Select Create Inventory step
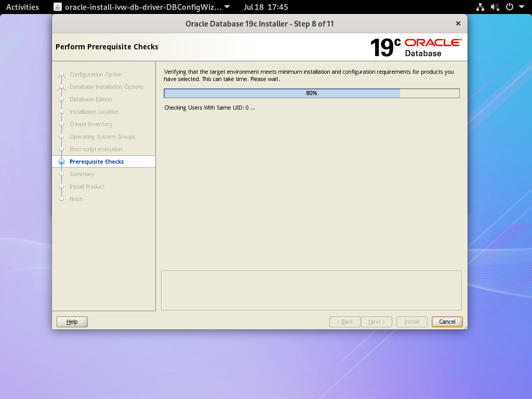The height and width of the screenshot is (399, 532). click(91, 124)
